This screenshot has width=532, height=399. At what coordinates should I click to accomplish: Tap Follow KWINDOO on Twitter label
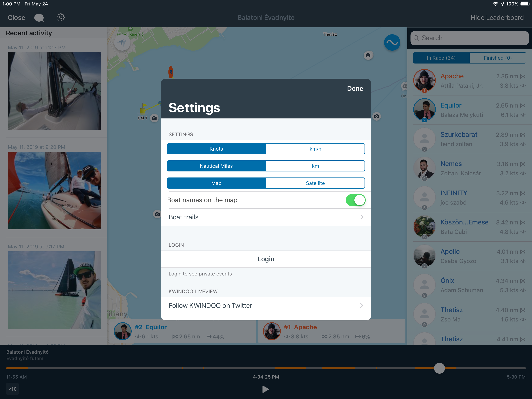(211, 305)
